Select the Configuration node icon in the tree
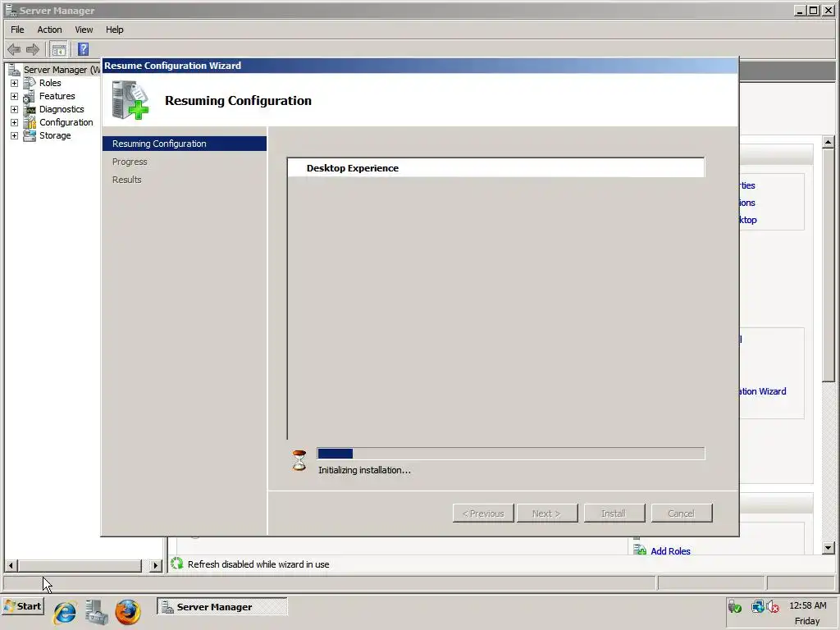The image size is (840, 630). click(x=30, y=123)
